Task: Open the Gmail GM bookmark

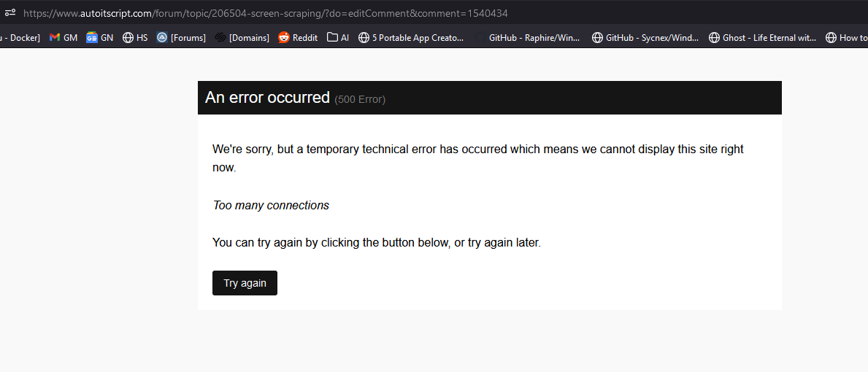Action: [x=63, y=38]
